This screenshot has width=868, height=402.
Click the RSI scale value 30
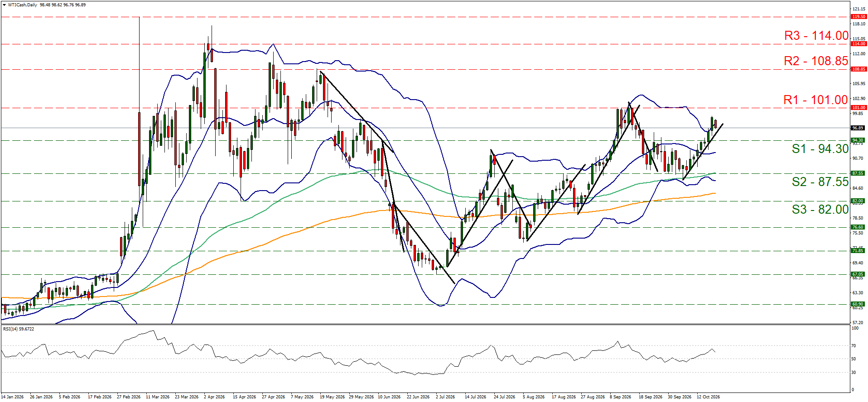tap(854, 373)
